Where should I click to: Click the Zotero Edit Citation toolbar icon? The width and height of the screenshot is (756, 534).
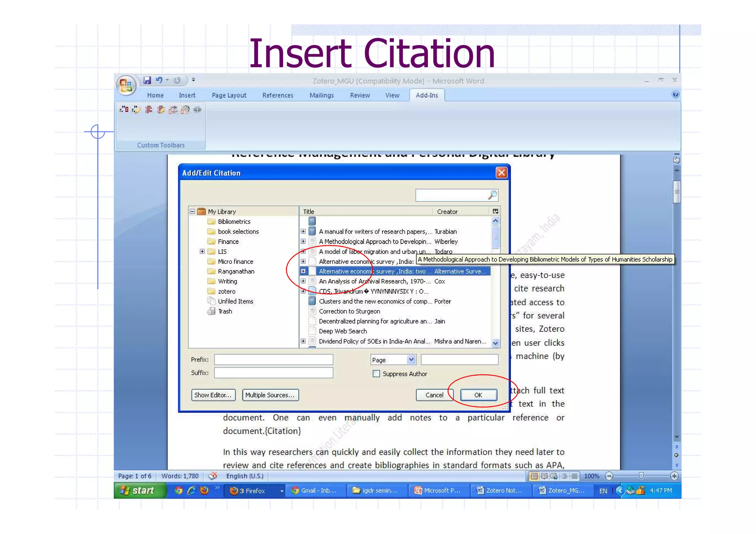136,110
